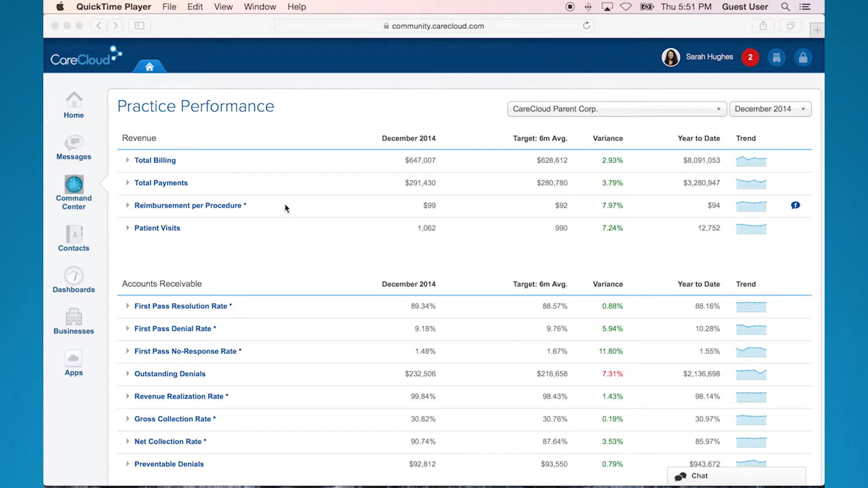Toggle the Safari sidebar button

coord(139,26)
